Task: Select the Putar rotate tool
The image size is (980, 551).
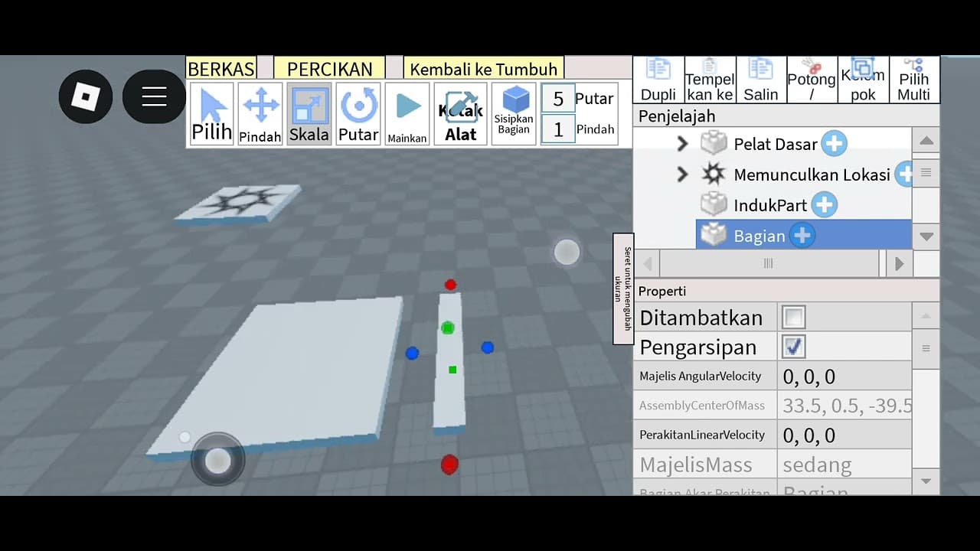Action: (x=358, y=113)
